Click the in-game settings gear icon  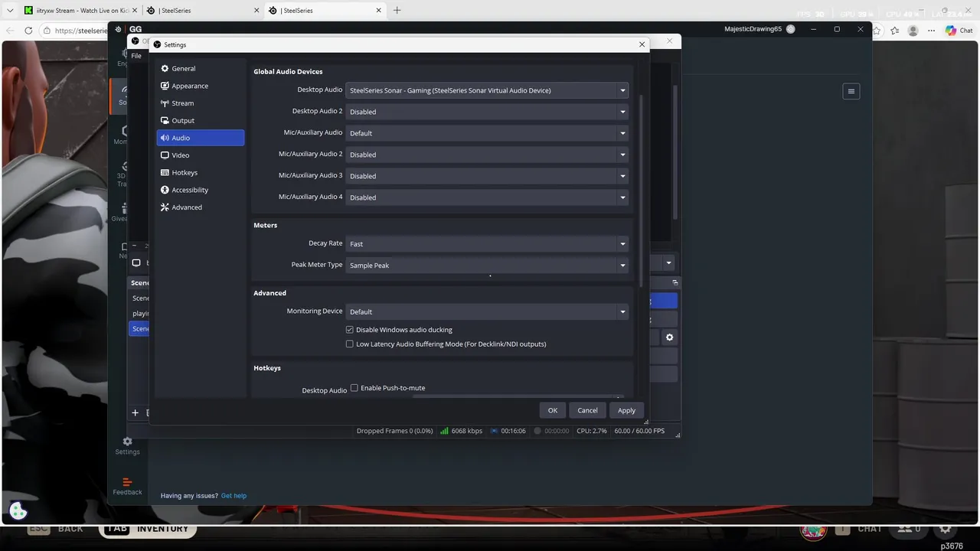(946, 529)
